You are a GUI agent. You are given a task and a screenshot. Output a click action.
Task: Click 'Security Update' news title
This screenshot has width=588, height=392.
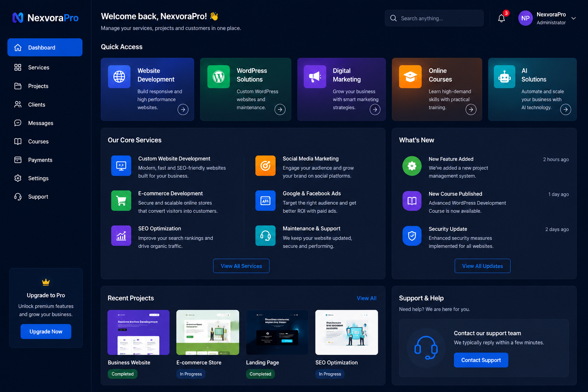pyautogui.click(x=448, y=229)
